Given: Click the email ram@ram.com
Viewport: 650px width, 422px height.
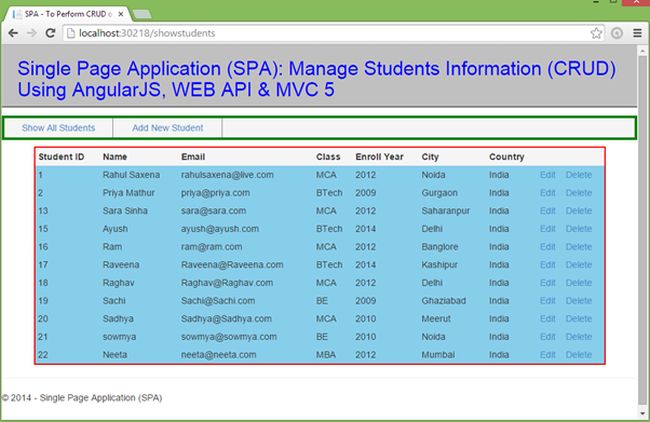Looking at the screenshot, I should [x=211, y=247].
